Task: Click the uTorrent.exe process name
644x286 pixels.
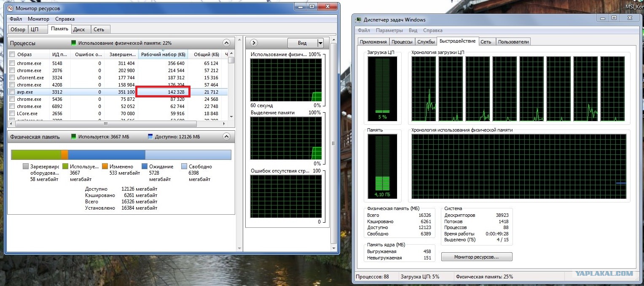Action: [x=30, y=78]
